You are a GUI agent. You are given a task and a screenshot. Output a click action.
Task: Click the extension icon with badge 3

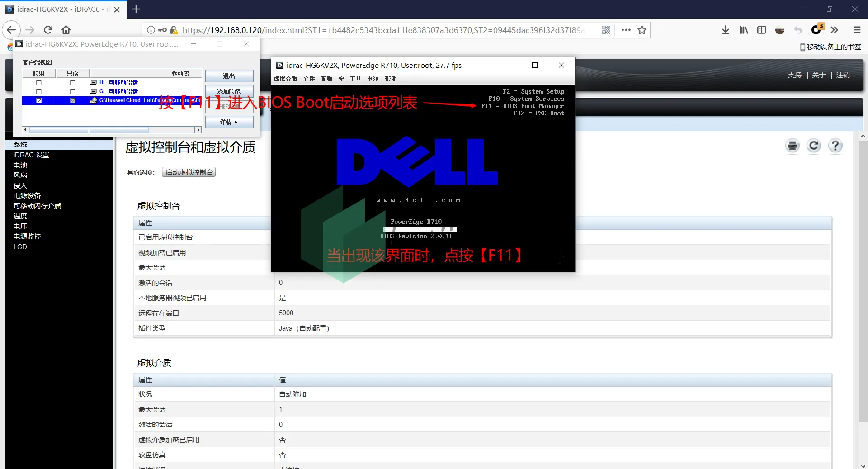coord(817,29)
